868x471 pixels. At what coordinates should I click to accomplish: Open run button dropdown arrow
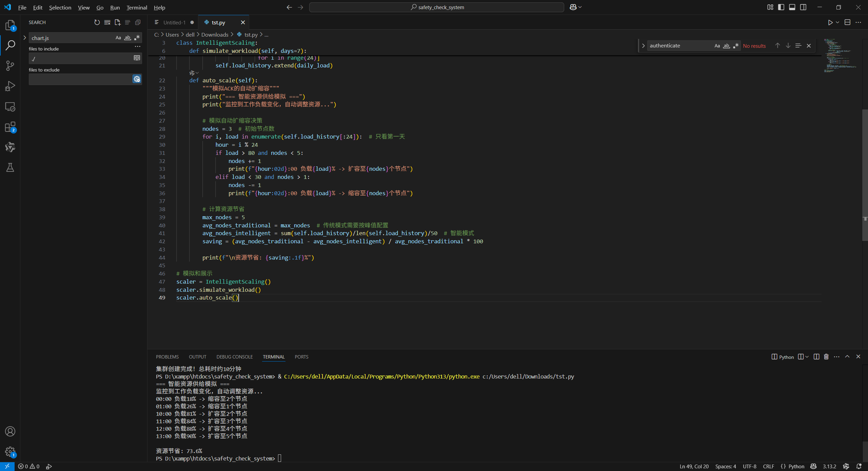[837, 22]
